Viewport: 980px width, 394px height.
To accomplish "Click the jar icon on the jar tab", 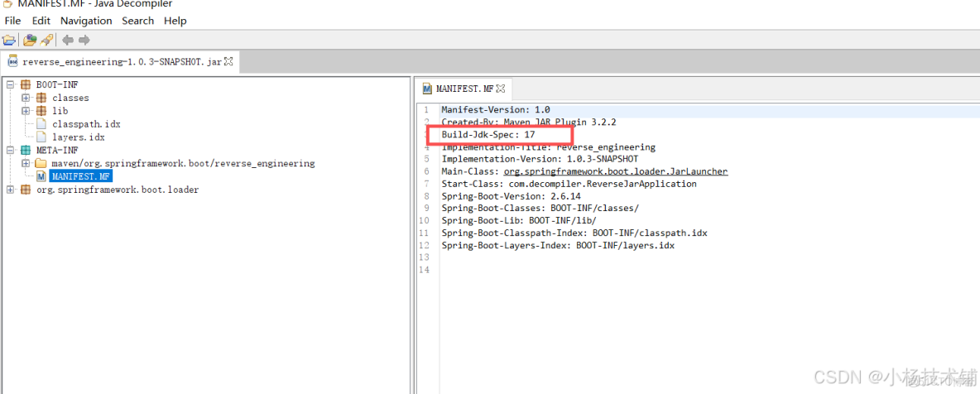I will (12, 61).
